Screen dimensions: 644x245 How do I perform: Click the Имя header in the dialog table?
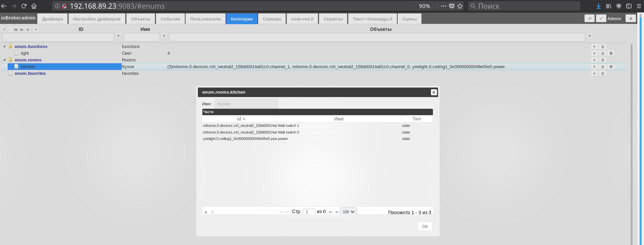[339, 119]
